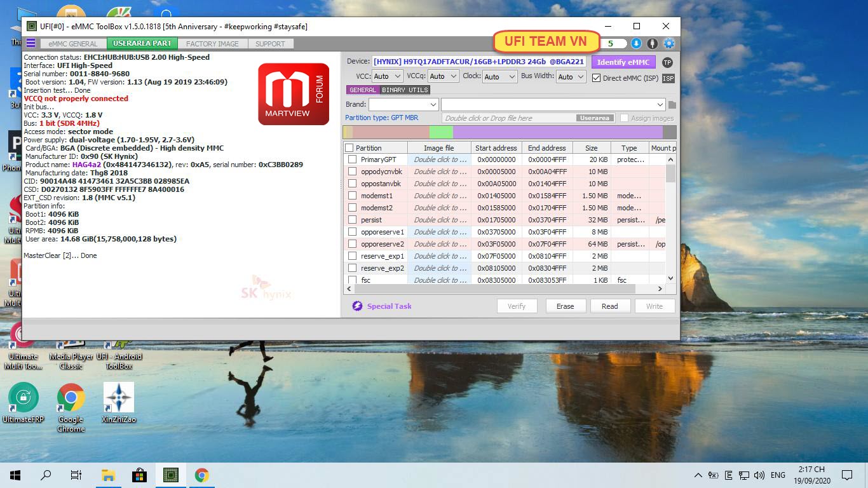Screen dimensions: 868x488
Task: Open the model dropdown next to Brand
Action: [x=553, y=104]
